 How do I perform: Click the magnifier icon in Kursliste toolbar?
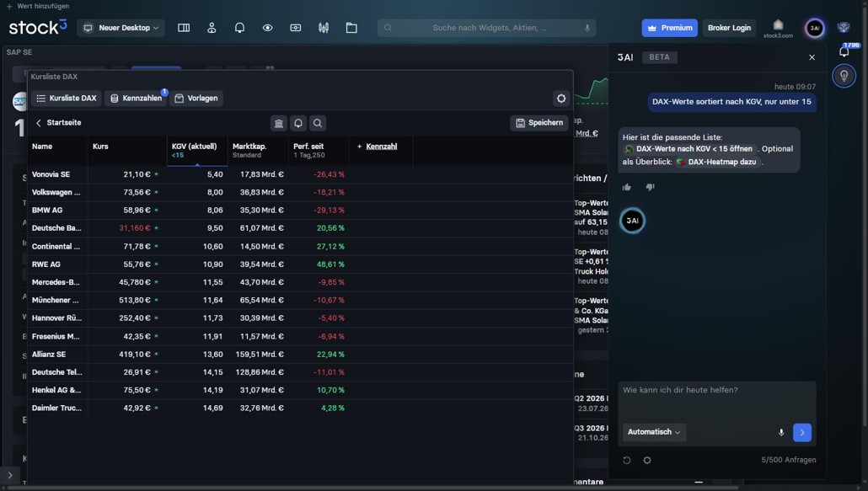318,123
